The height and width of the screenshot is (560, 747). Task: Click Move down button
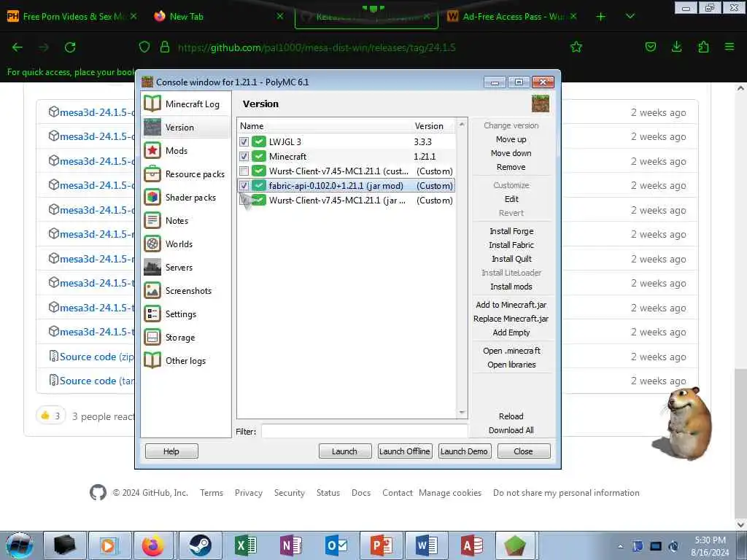(x=511, y=153)
